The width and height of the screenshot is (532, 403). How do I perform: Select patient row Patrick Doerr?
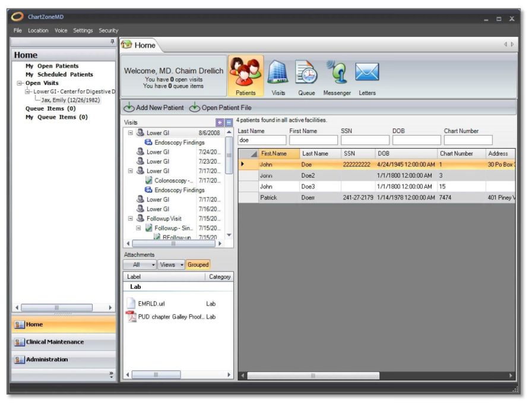[x=376, y=198]
